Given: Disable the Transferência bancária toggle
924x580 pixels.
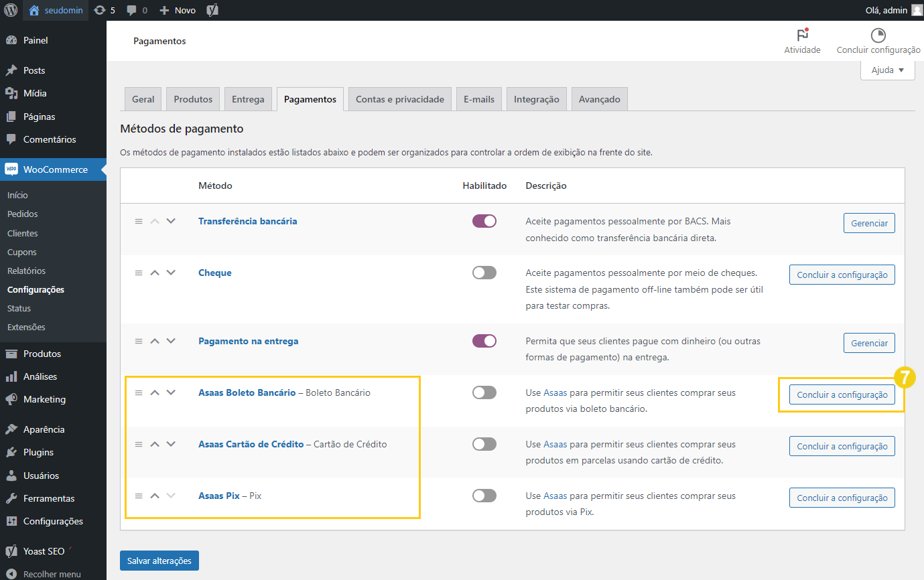Looking at the screenshot, I should click(x=484, y=221).
